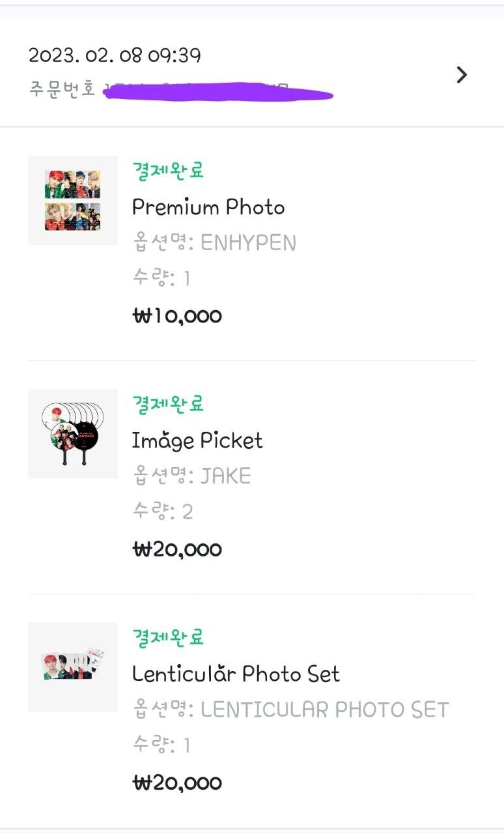This screenshot has width=504, height=834.
Task: Select the Premium Photo product title
Action: coord(208,207)
